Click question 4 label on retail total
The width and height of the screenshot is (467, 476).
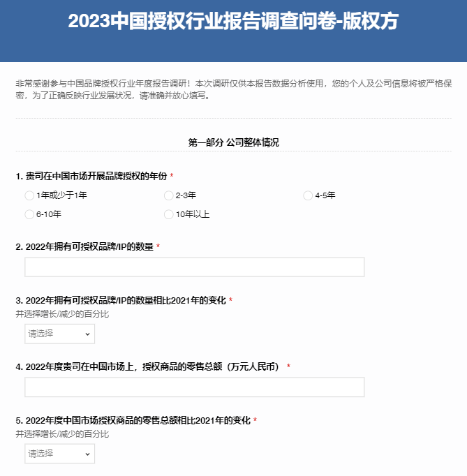[147, 366]
